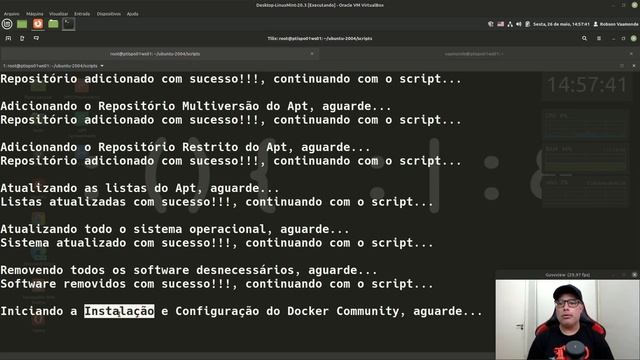Click line 'Removendo todos os software desnecessários'
Viewport: 640px width, 360px height.
(189, 270)
